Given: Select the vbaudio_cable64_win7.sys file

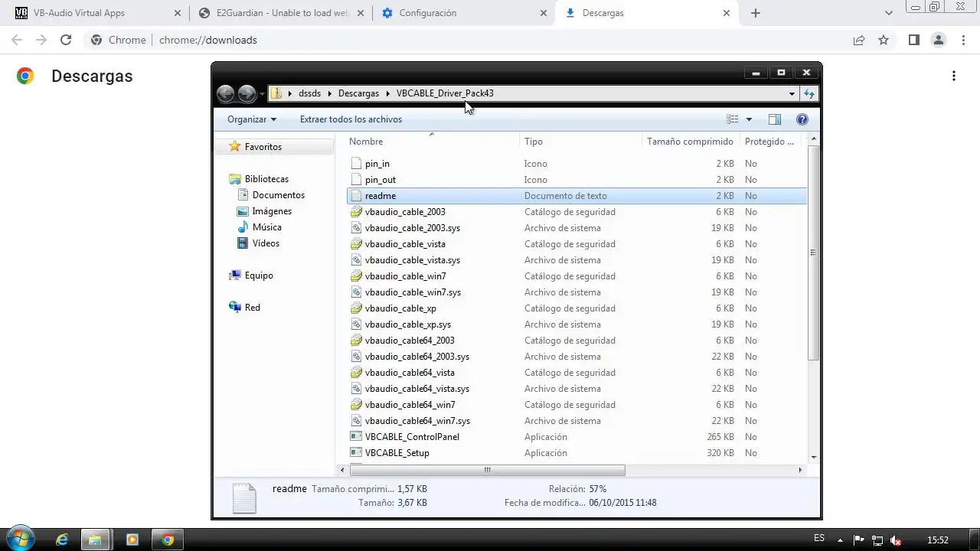Looking at the screenshot, I should pos(417,421).
